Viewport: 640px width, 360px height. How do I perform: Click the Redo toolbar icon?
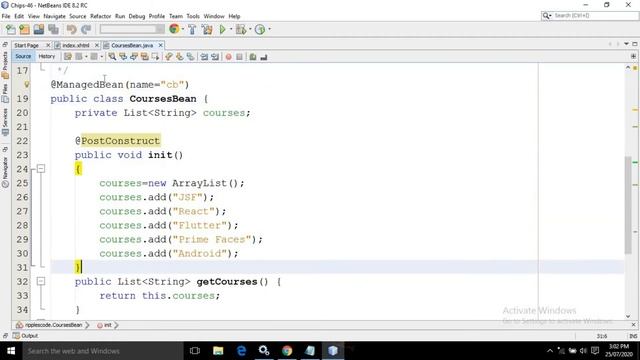click(x=86, y=29)
